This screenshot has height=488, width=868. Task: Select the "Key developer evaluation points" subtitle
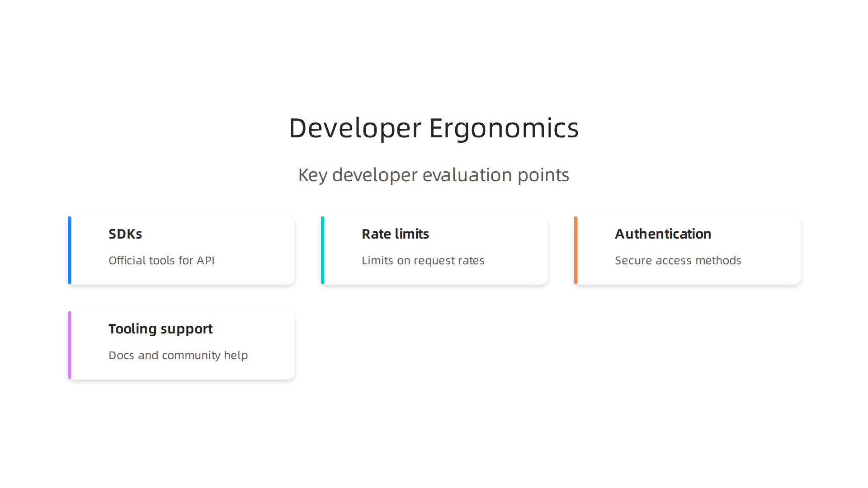(x=434, y=175)
